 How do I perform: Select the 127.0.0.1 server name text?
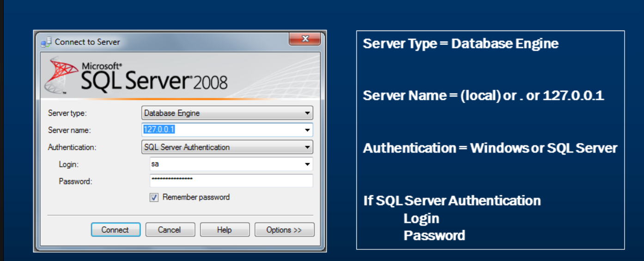[159, 130]
